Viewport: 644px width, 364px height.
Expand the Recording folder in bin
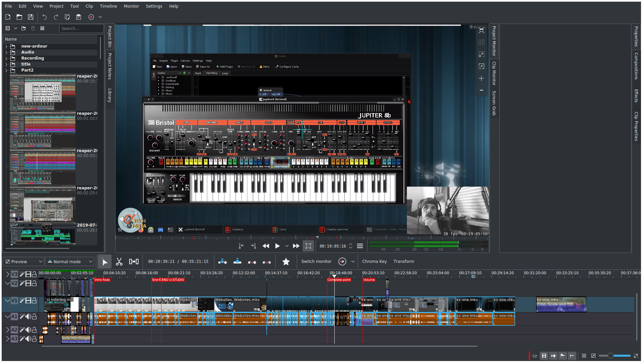pos(6,58)
